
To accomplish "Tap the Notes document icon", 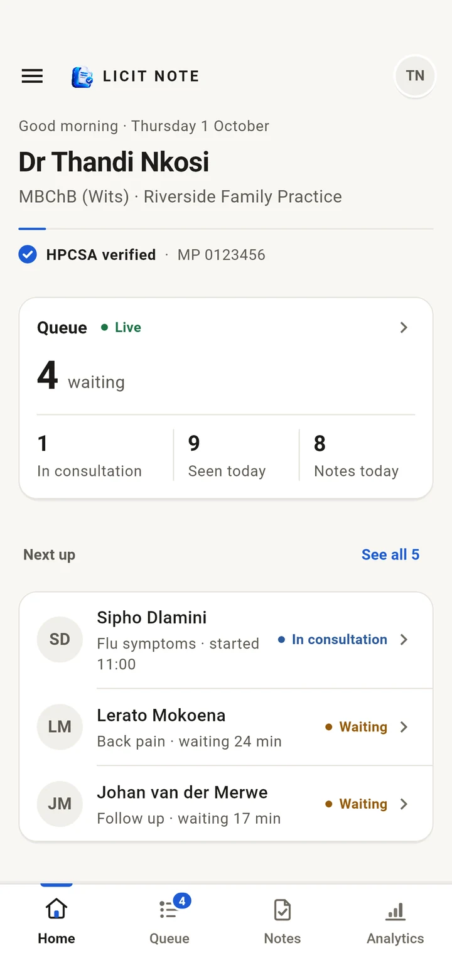I will (x=282, y=910).
